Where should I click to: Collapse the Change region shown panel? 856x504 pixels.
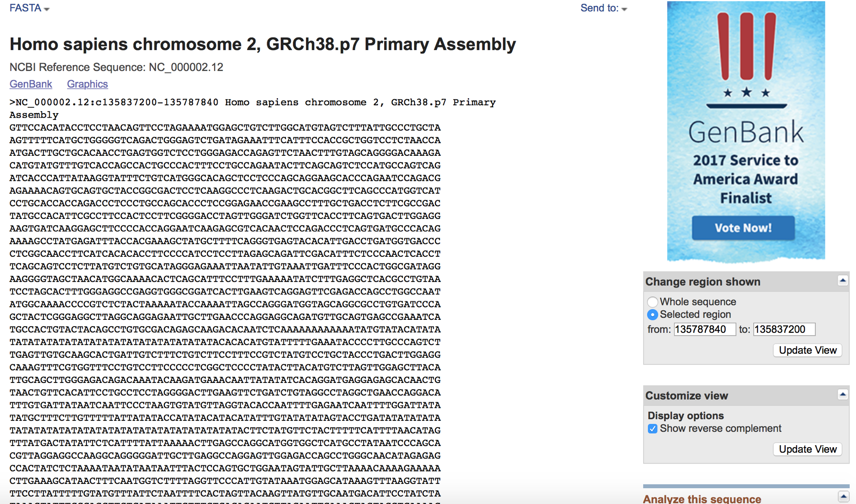point(843,281)
